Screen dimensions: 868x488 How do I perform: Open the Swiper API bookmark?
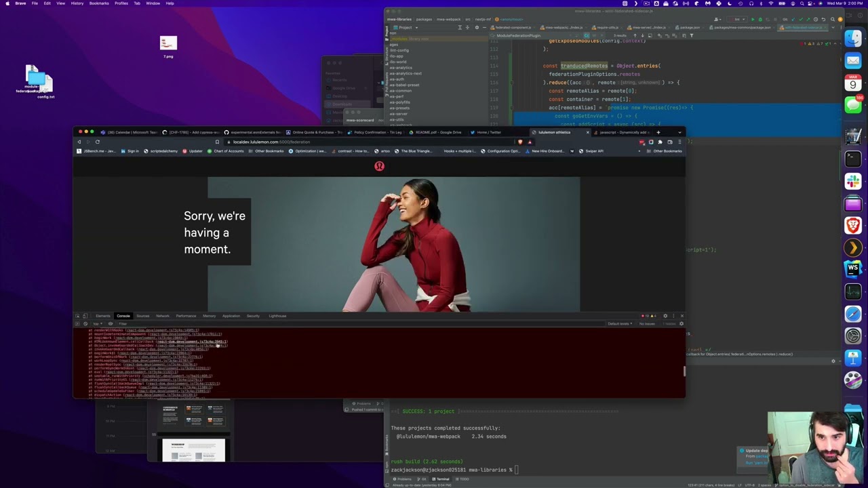pos(591,151)
